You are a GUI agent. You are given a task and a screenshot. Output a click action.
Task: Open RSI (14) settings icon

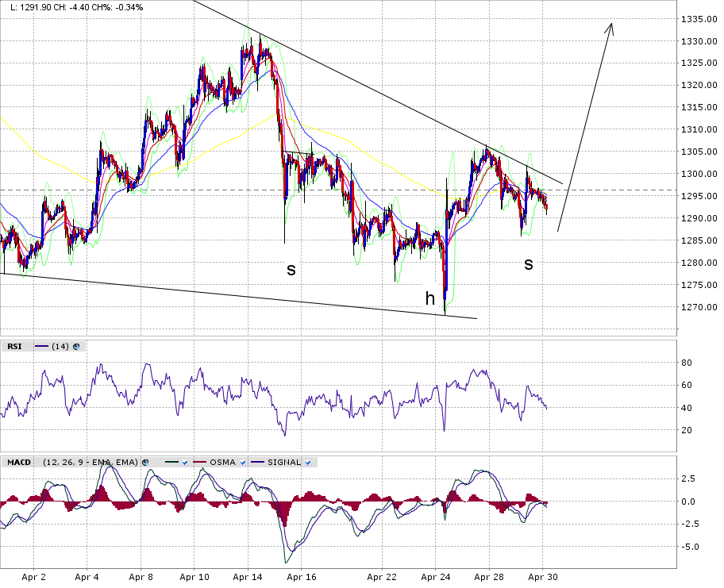(76, 347)
